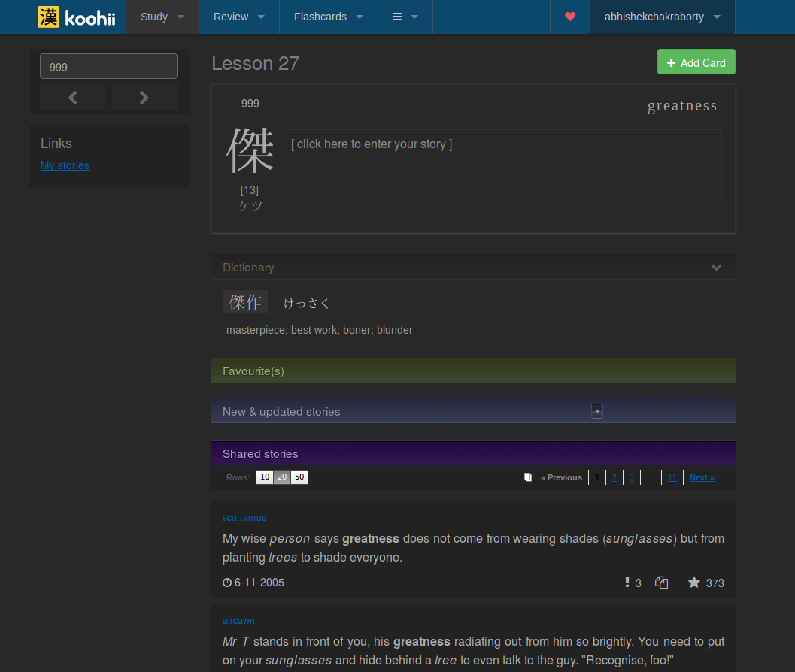Open the My stories link
795x672 pixels.
[x=65, y=165]
